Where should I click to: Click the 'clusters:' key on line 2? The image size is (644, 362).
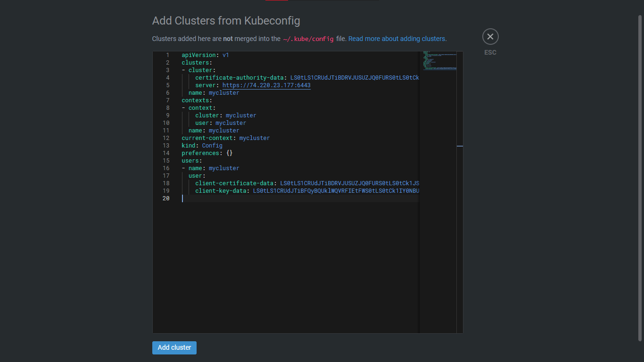[197, 63]
